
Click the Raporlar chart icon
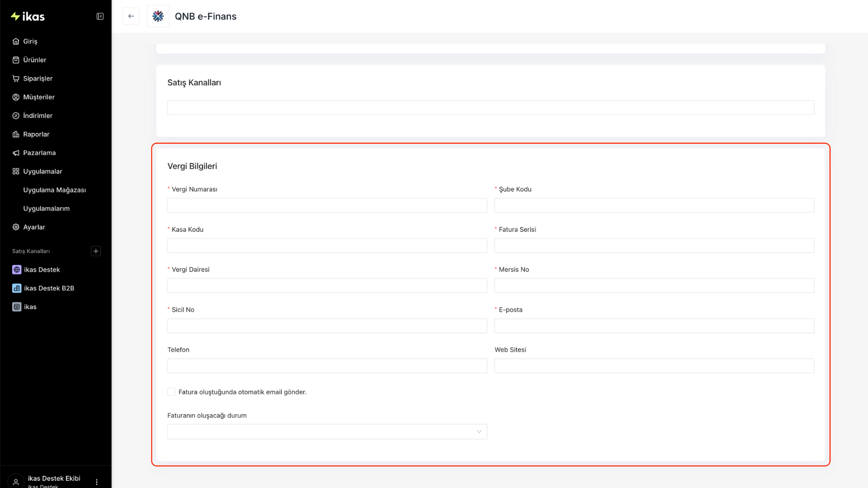click(16, 134)
